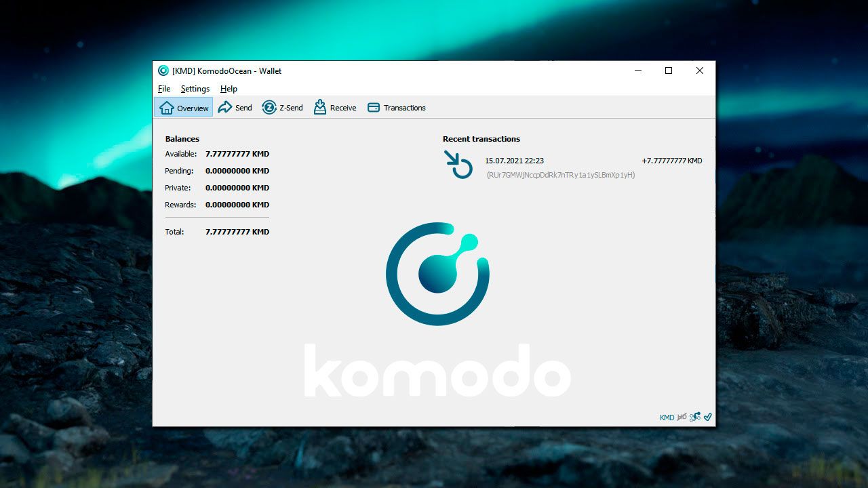Switch to the Transactions tab
Image resolution: width=868 pixels, height=488 pixels.
pyautogui.click(x=404, y=107)
